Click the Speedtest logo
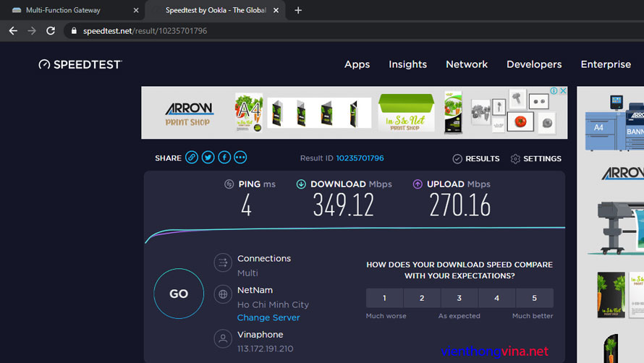 point(80,64)
